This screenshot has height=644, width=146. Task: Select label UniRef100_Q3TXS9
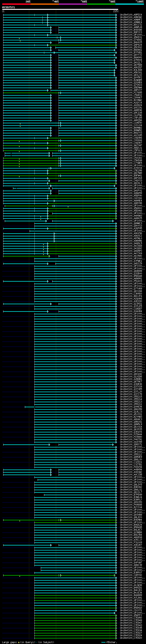131,387
